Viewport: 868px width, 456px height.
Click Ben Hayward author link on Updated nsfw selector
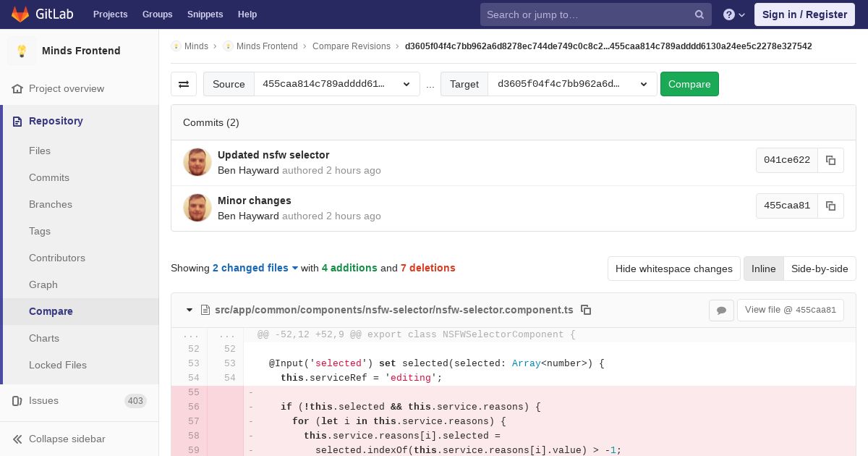[x=248, y=170]
